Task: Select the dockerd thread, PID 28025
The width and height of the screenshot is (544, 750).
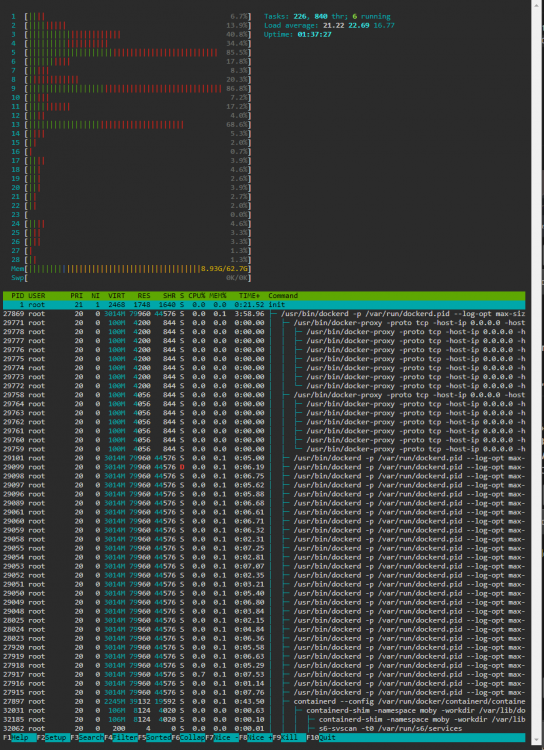Action: tap(264, 620)
